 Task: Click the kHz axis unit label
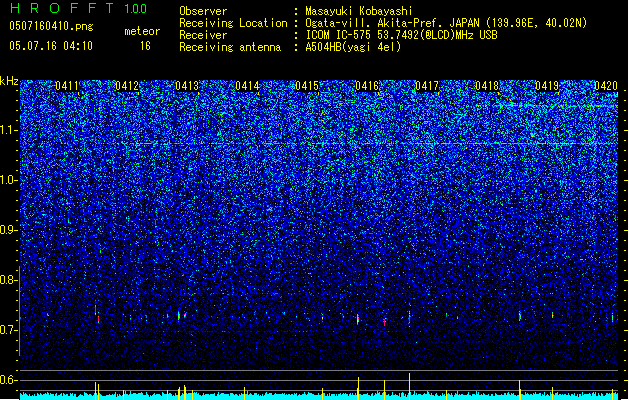click(9, 81)
